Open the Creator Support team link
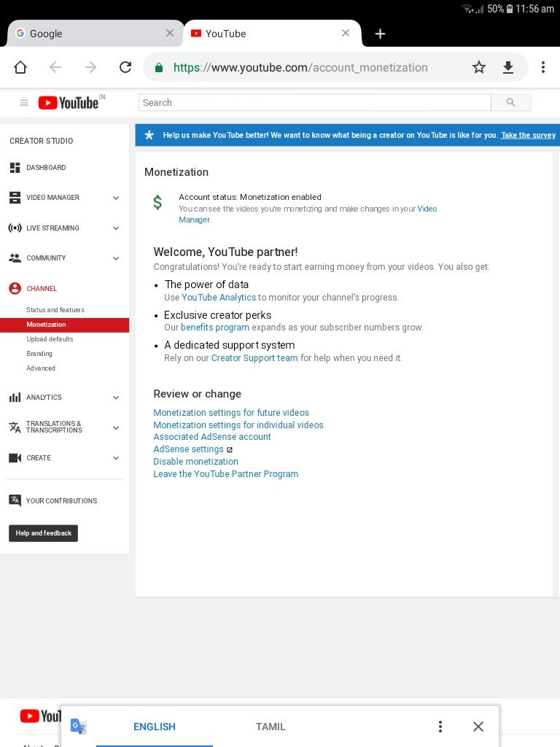 [x=254, y=357]
